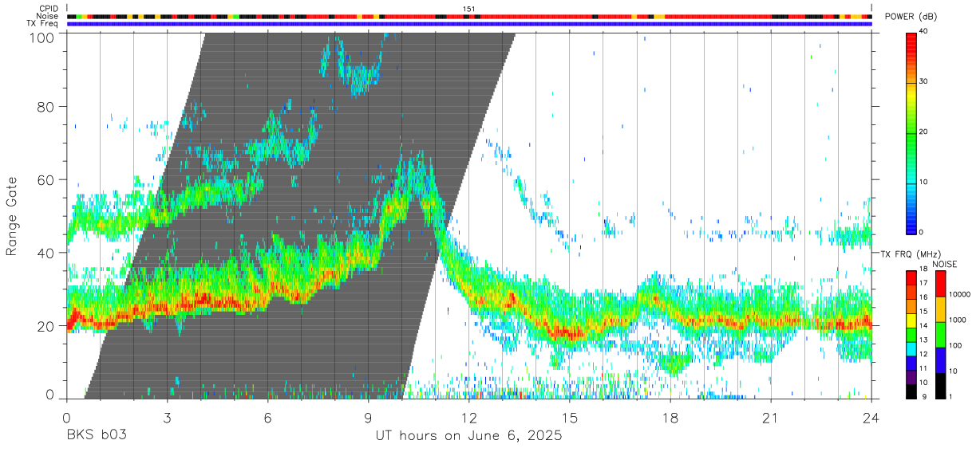
Task: Click the 21 tick on the UT hours axis
Action: pos(771,417)
